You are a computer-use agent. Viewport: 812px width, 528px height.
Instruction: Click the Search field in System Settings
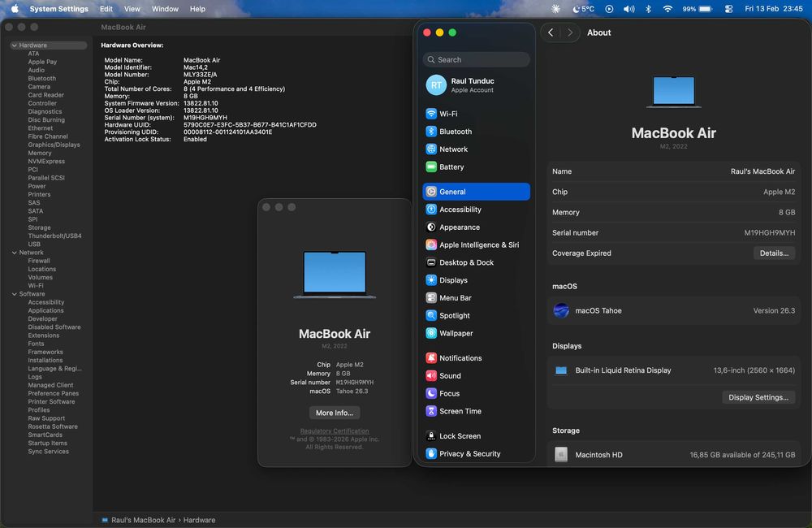click(x=477, y=59)
